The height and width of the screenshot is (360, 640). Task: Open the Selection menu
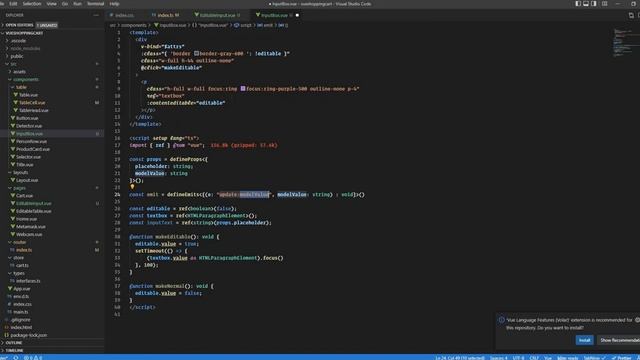coord(32,4)
